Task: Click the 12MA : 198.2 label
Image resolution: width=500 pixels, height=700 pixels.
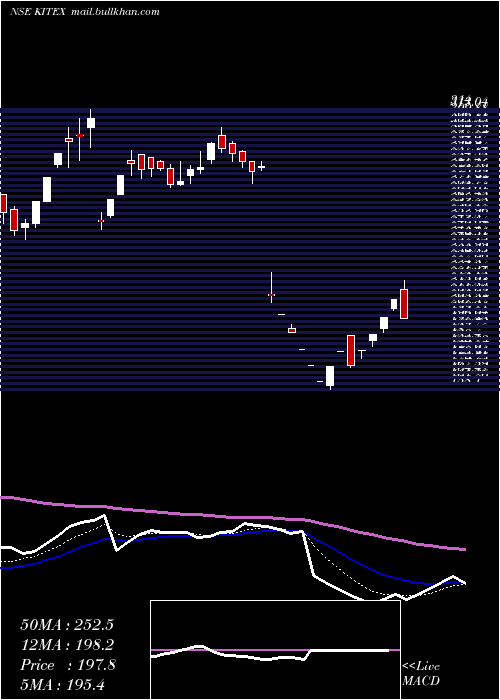Action: [67, 645]
